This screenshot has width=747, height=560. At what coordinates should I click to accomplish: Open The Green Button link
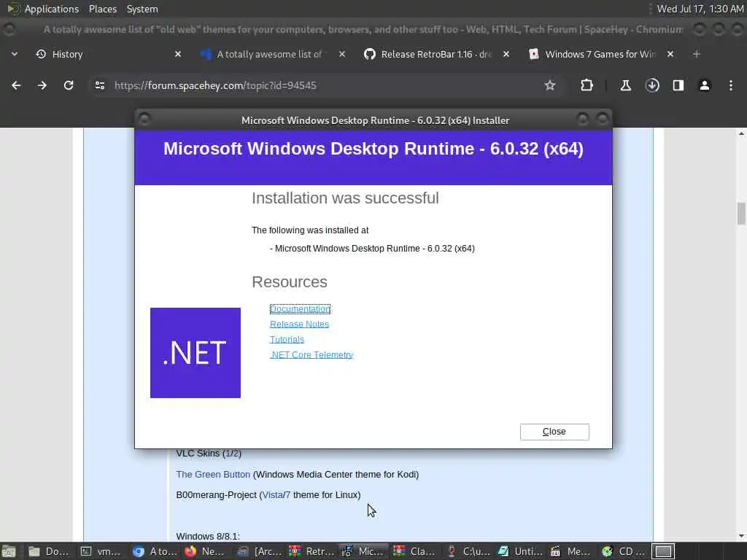[213, 474]
